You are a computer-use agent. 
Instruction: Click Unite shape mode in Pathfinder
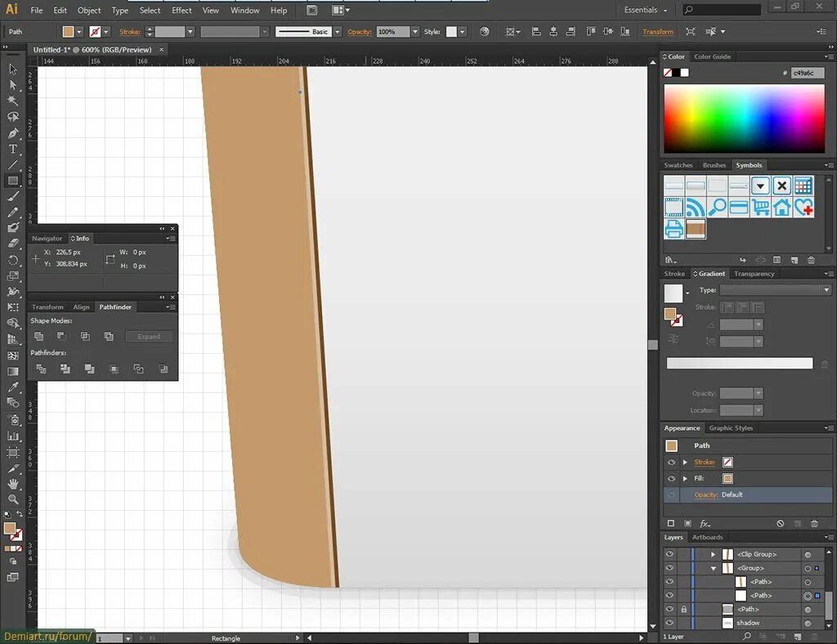point(38,336)
